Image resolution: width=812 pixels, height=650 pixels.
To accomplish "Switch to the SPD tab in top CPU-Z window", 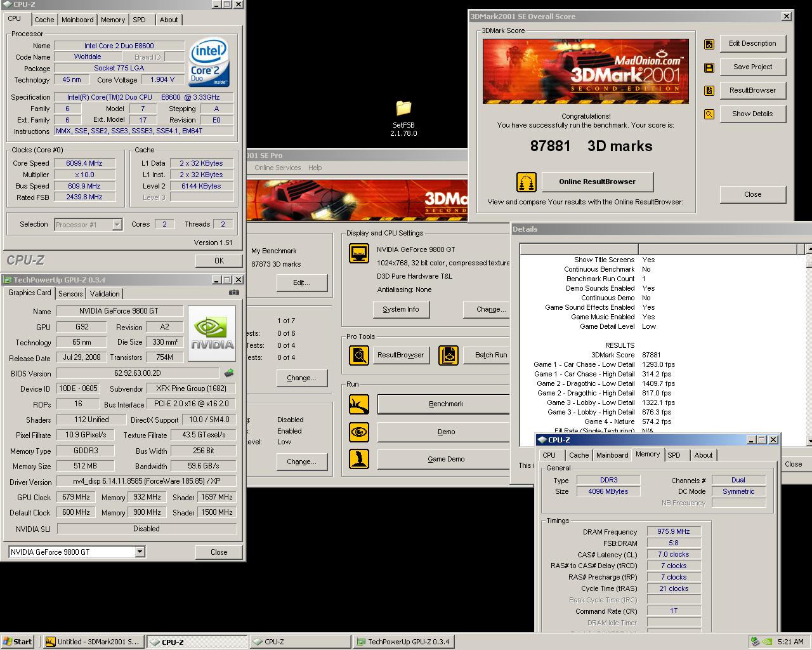I will click(x=139, y=20).
